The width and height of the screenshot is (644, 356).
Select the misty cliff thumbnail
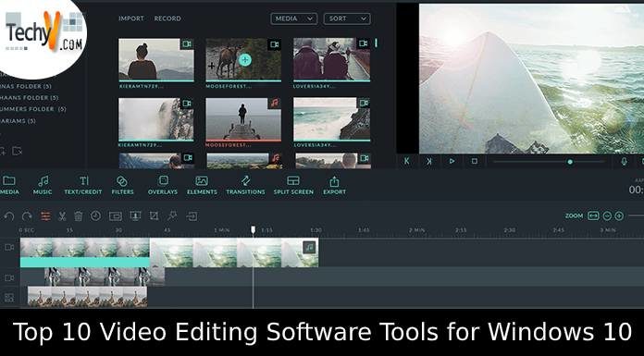[156, 119]
